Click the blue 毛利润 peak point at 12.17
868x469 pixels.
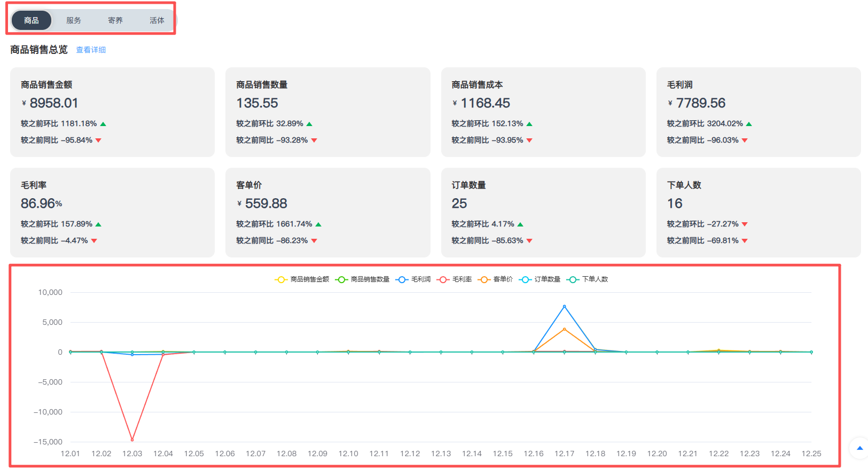564,307
